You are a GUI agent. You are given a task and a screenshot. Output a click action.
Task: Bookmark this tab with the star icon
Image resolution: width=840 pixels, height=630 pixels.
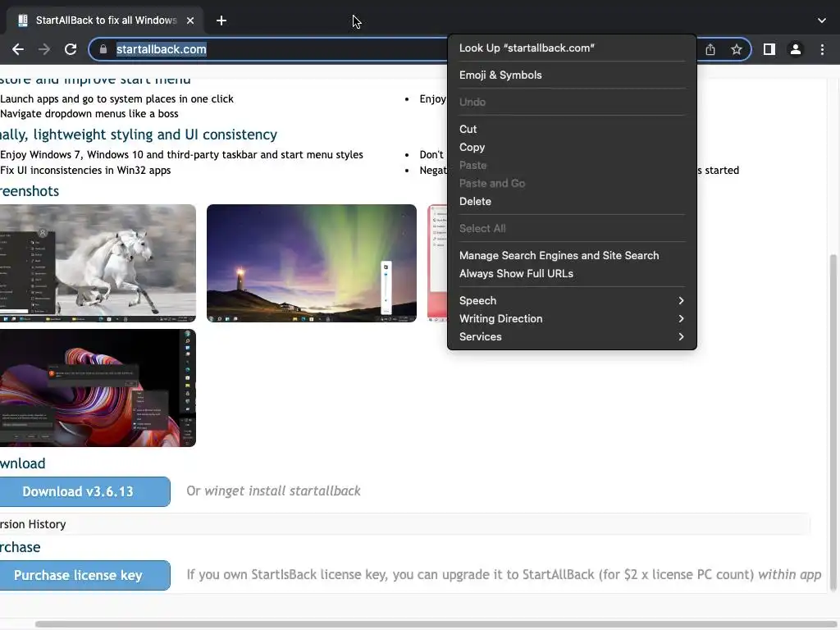[x=736, y=49]
